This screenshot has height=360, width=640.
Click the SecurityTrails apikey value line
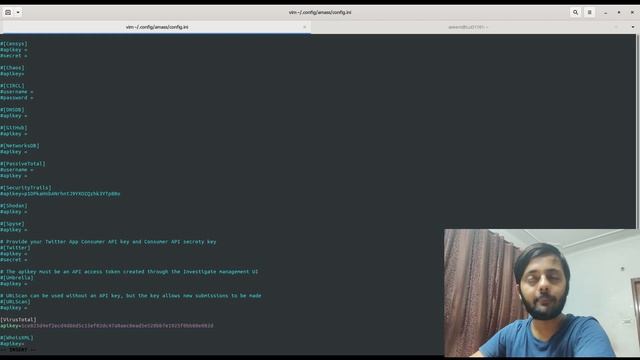pyautogui.click(x=60, y=194)
